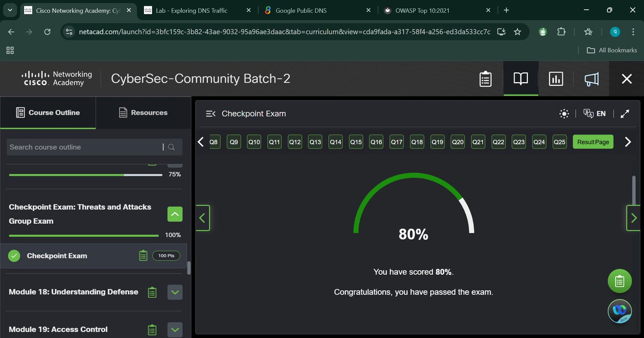This screenshot has width=644, height=338.
Task: Collapse sidebar with Checkpoint Exam menu icon
Action: click(x=211, y=114)
